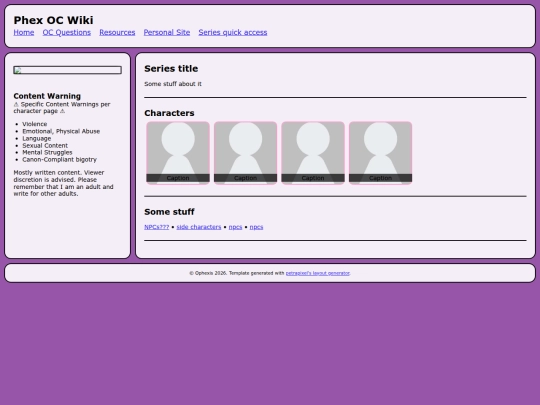The width and height of the screenshot is (540, 405).
Task: Click the Some stuff heading
Action: pos(169,212)
